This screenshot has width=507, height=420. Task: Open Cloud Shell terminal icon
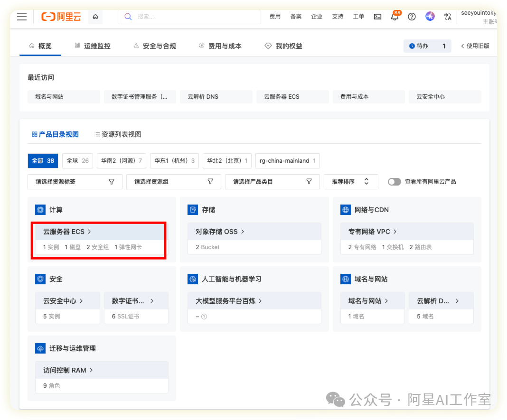pos(377,17)
